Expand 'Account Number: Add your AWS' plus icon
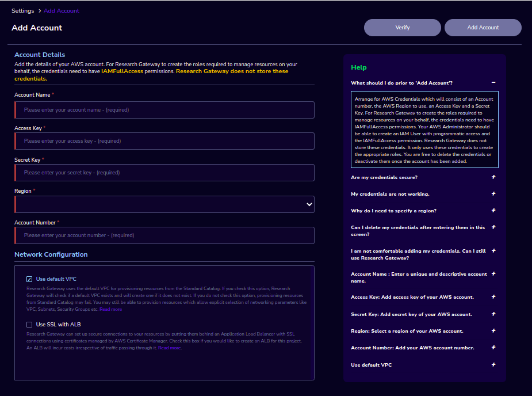 (x=493, y=348)
